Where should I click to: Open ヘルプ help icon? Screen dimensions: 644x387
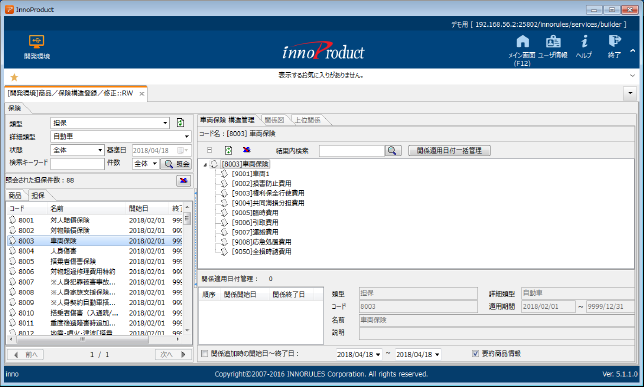(584, 46)
